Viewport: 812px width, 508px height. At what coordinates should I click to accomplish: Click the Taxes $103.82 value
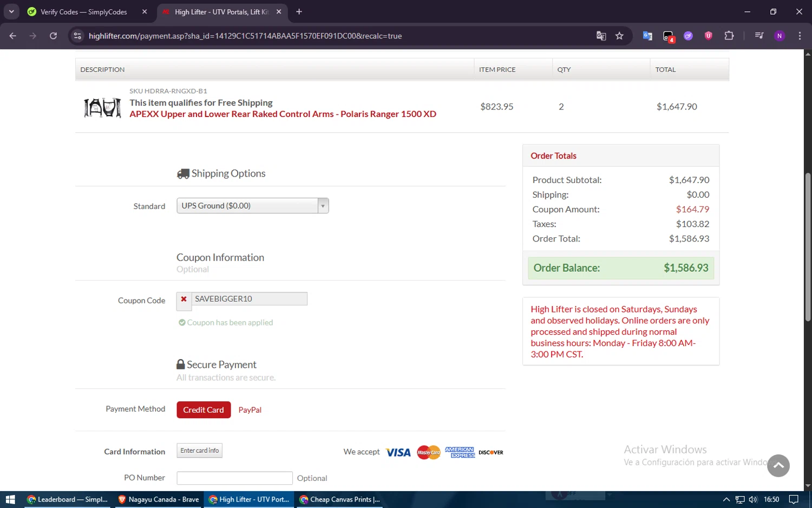click(x=692, y=224)
